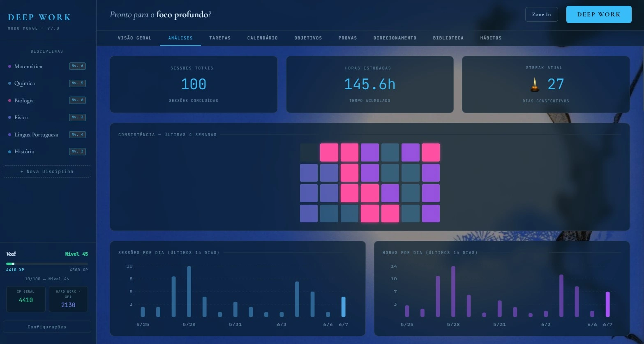The height and width of the screenshot is (344, 644).
Task: Click the Nv. 3 badge beside Física
Action: (x=77, y=117)
